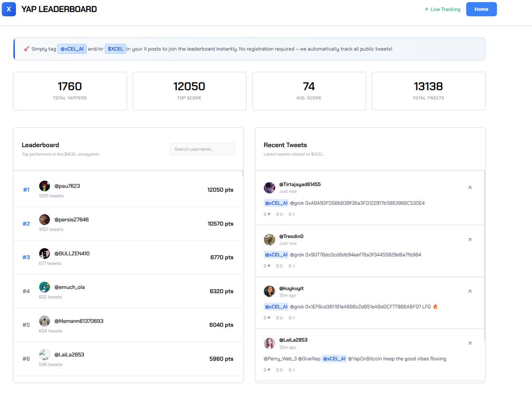
Task: Click the 6320 pts score
Action: tap(222, 291)
